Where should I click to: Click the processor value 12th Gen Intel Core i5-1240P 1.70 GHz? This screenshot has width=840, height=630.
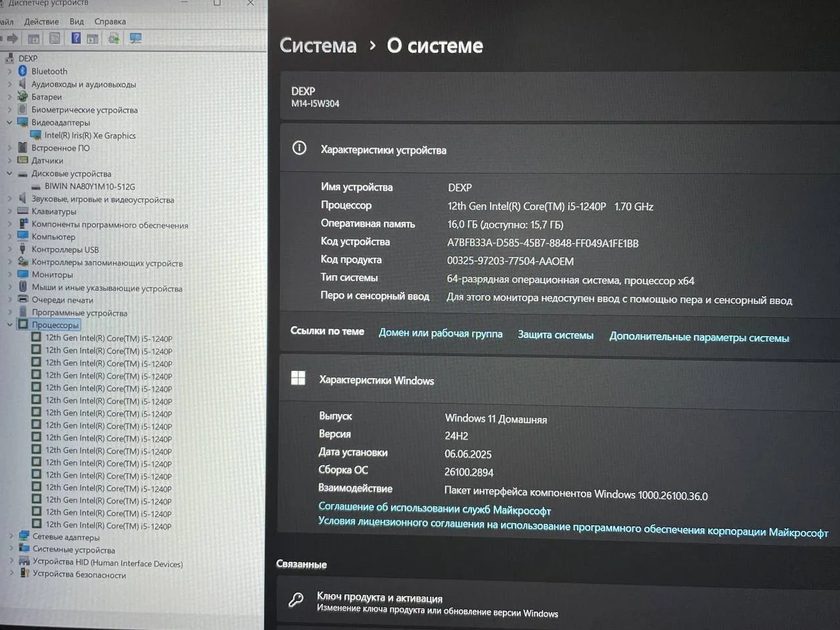[551, 207]
